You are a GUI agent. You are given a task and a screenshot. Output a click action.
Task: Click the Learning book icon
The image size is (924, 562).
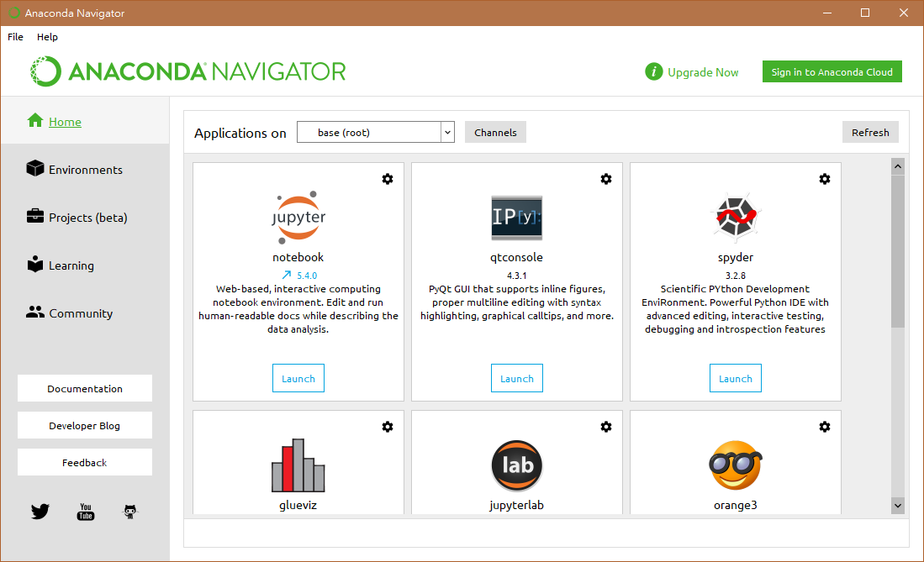[x=35, y=264]
